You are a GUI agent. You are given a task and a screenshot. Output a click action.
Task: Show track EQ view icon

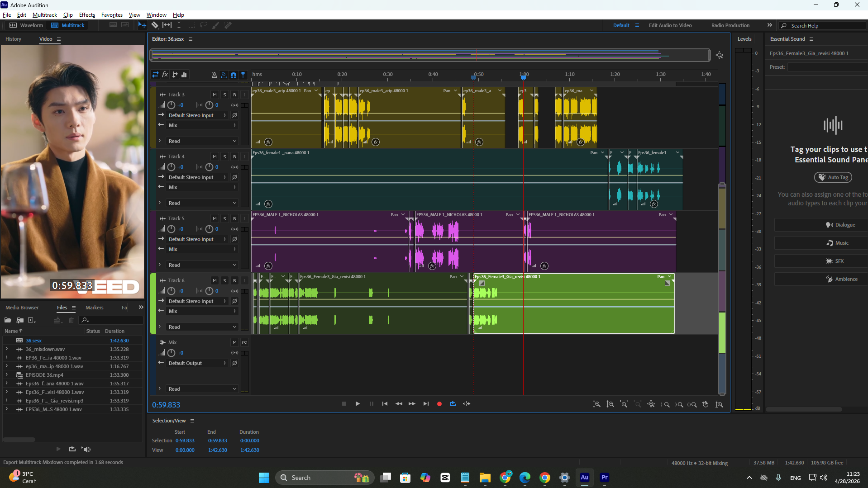point(184,75)
